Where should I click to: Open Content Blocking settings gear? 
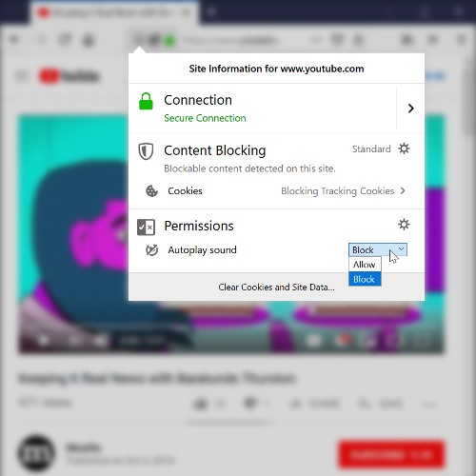(404, 149)
